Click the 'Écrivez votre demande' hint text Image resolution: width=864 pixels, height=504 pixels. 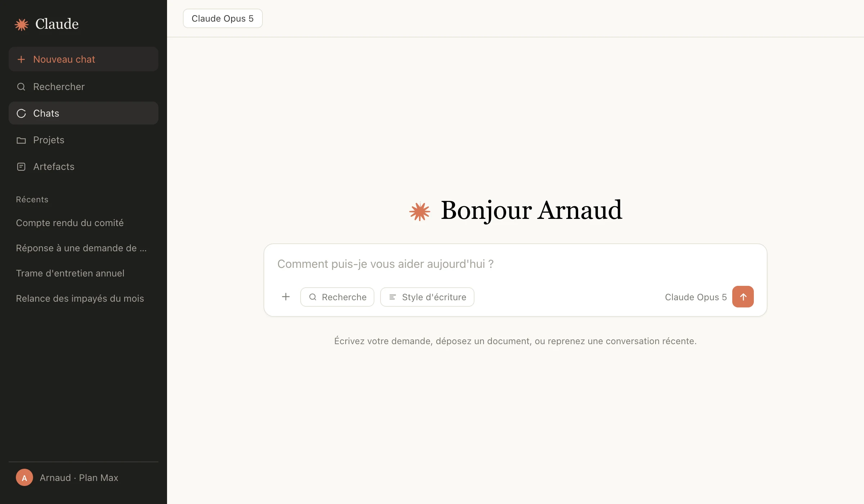tap(515, 341)
